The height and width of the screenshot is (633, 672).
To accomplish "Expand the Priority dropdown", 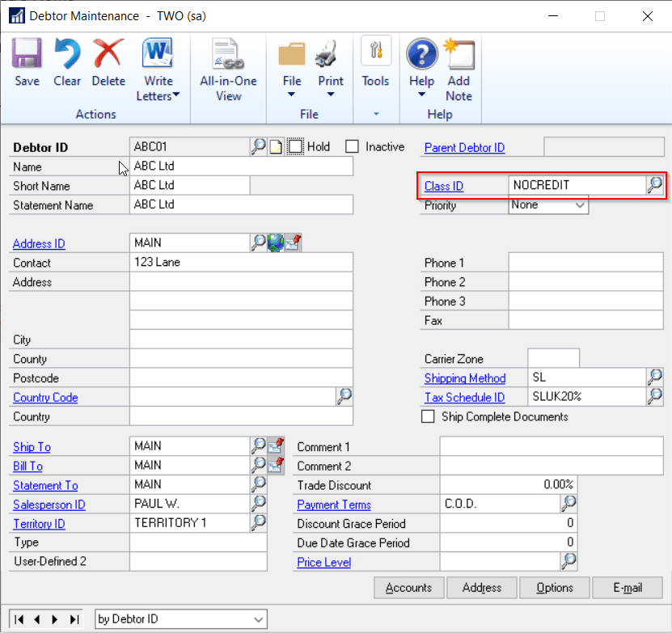I will pos(579,205).
